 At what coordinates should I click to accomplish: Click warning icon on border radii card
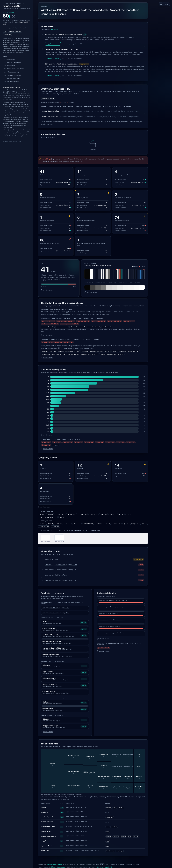(145, 464)
